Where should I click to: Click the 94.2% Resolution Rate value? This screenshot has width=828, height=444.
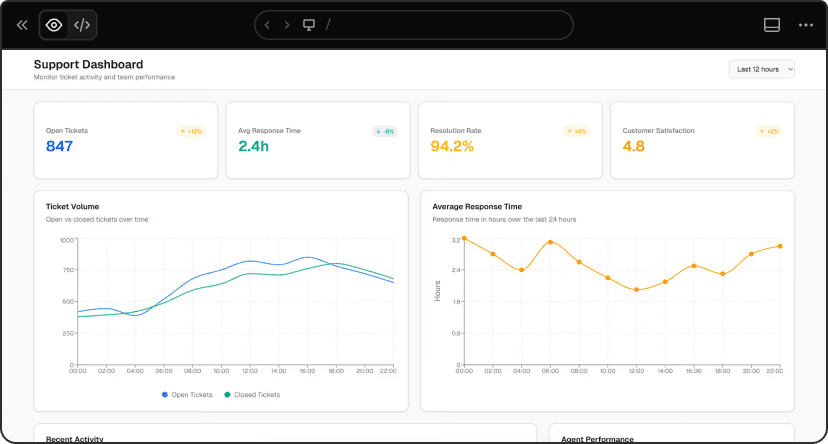pos(451,147)
